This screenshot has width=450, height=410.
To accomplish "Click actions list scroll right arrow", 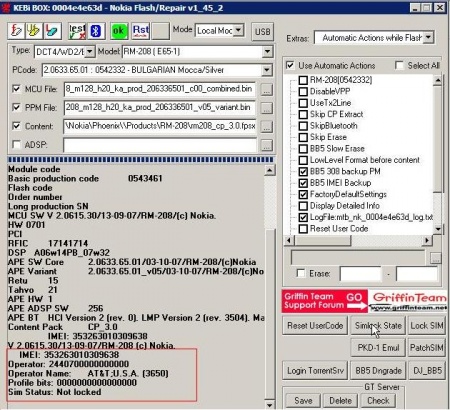I will click(427, 240).
